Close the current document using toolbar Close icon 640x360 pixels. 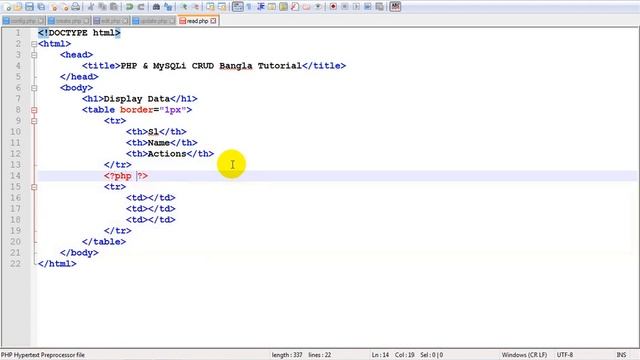[x=53, y=7]
